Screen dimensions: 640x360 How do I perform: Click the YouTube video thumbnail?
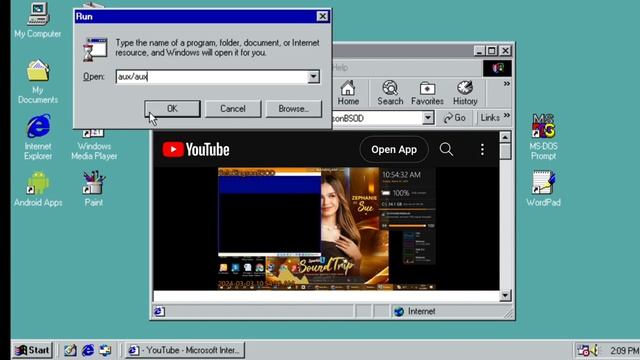pos(326,229)
